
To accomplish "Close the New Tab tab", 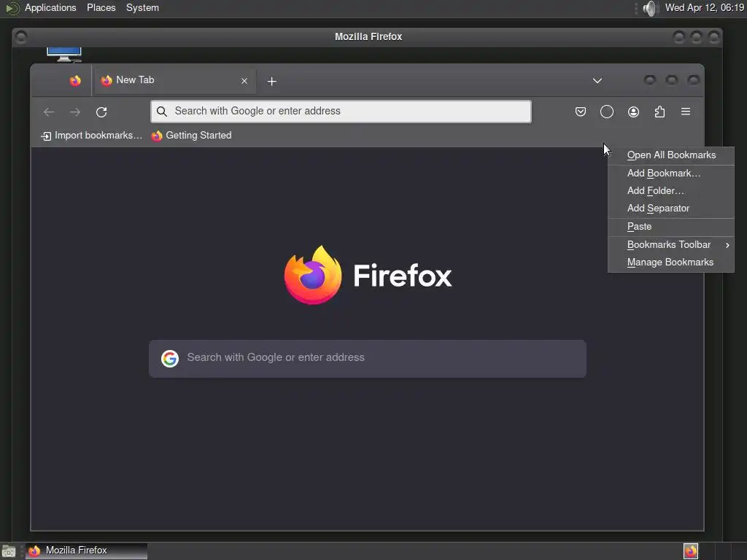I will coord(244,82).
